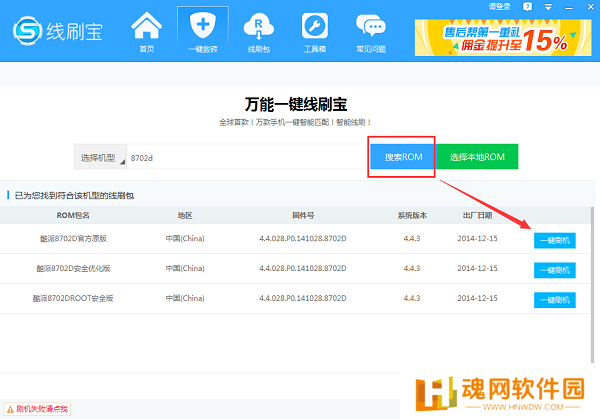Flash the 酷派8702DROOT安全版 ROM with 一键刷机
The image size is (600, 419).
point(554,300)
